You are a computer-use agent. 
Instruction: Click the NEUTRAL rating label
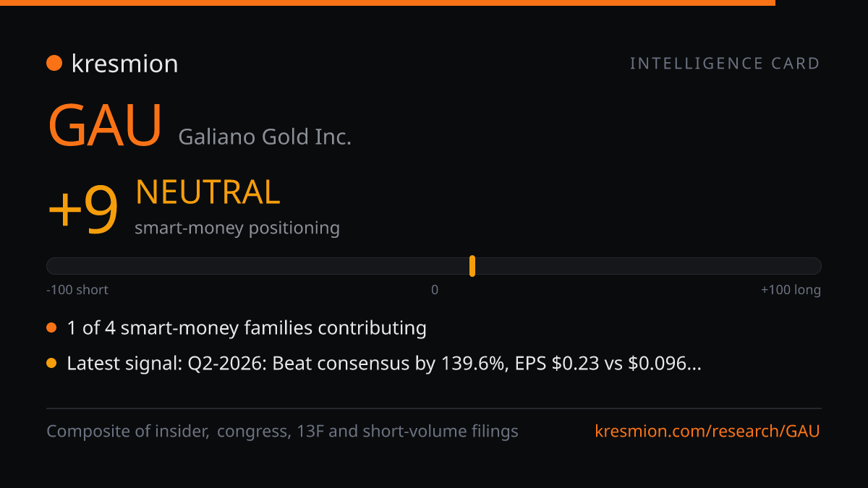pos(208,192)
